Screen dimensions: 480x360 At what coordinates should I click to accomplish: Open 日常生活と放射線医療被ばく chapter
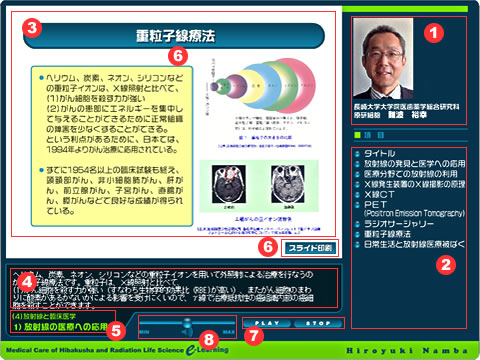coord(414,244)
